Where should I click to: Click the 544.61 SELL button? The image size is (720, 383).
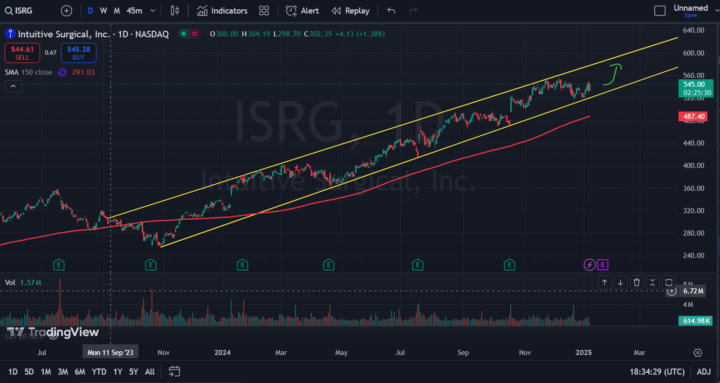point(22,53)
